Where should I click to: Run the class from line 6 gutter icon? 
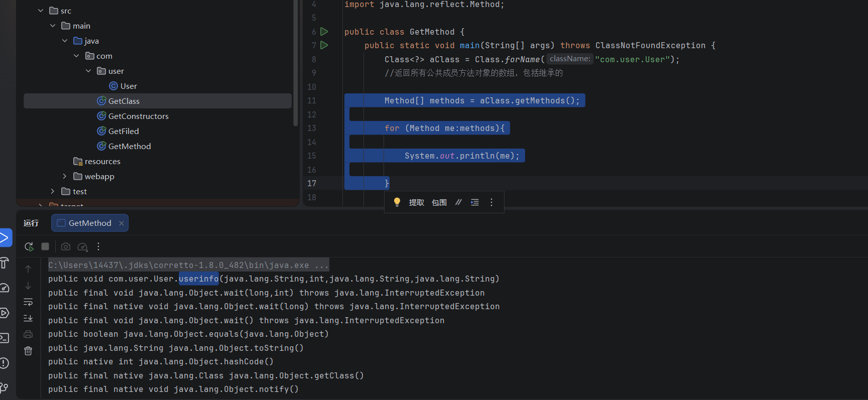pos(324,32)
